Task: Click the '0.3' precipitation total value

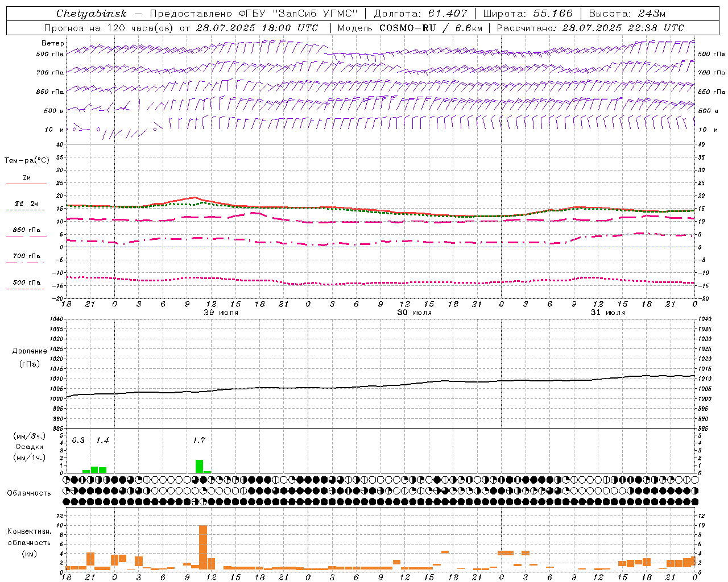Action: [x=78, y=440]
